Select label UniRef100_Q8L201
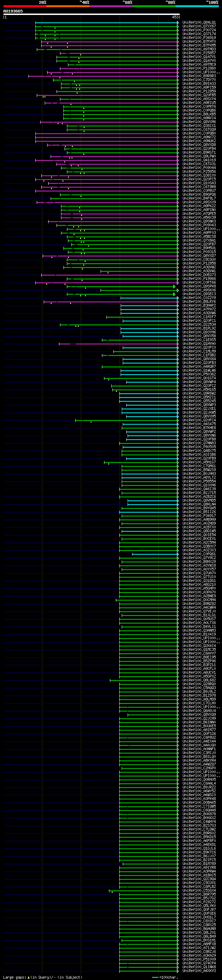 pos(199,932)
